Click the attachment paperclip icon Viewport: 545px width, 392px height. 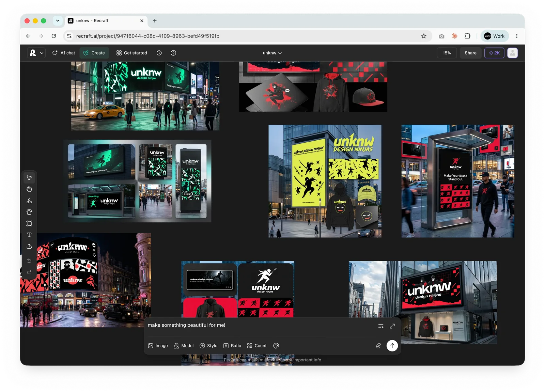tap(378, 346)
